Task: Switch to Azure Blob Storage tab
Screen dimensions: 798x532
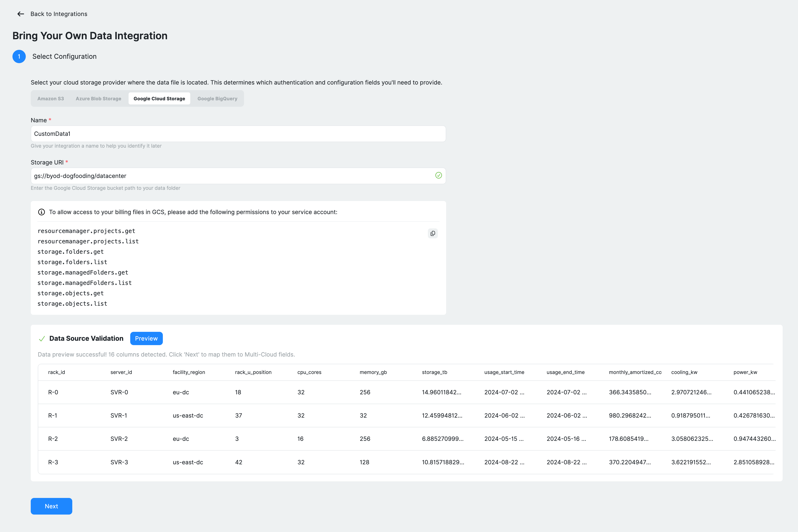Action: click(x=98, y=99)
